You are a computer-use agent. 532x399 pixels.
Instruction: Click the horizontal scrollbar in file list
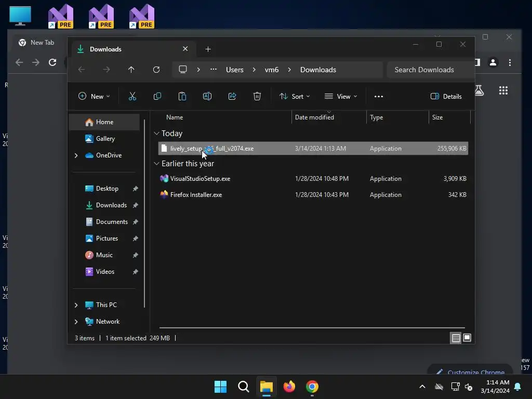(312, 328)
